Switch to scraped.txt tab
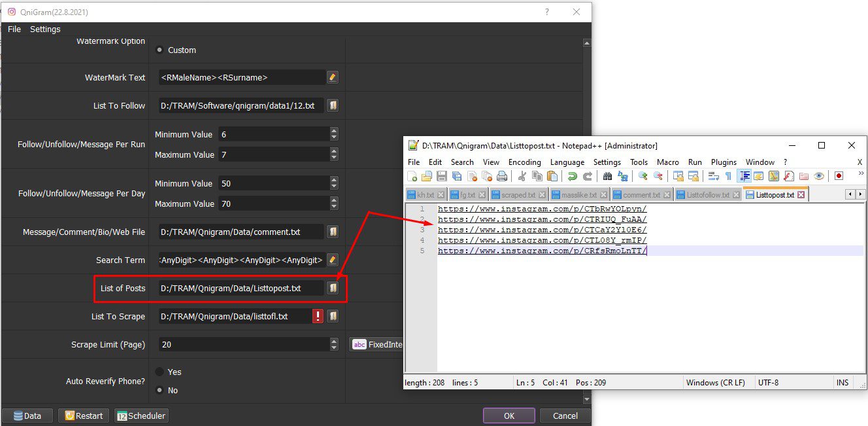Image resolution: width=868 pixels, height=426 pixels. click(x=518, y=194)
